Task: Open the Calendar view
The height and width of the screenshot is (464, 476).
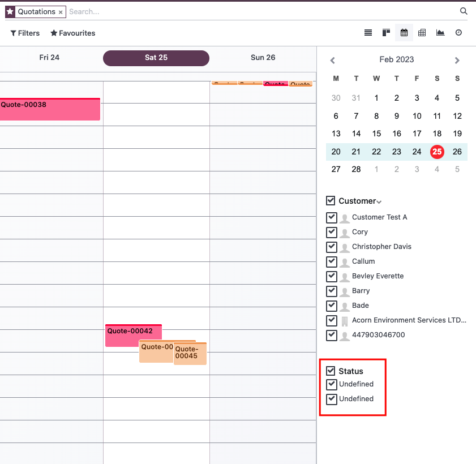Action: [404, 32]
